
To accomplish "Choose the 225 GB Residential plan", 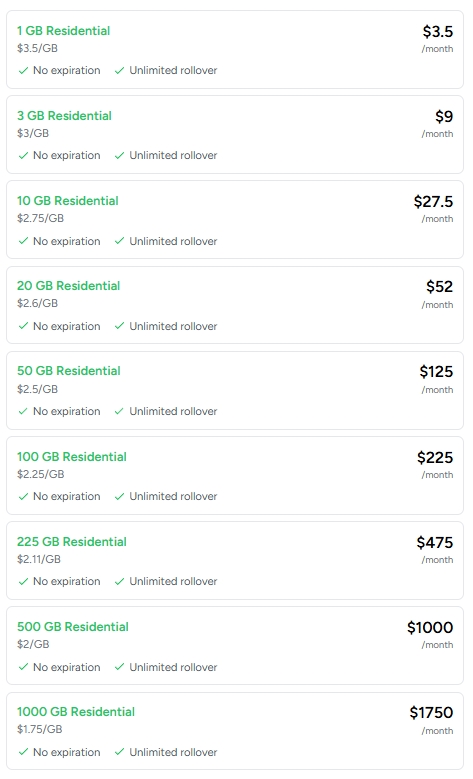I will click(235, 560).
